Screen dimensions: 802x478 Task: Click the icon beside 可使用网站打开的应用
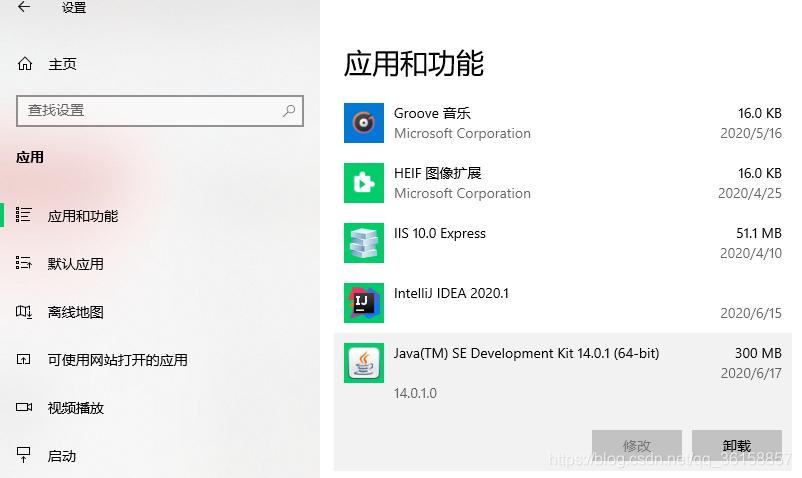[x=24, y=359]
